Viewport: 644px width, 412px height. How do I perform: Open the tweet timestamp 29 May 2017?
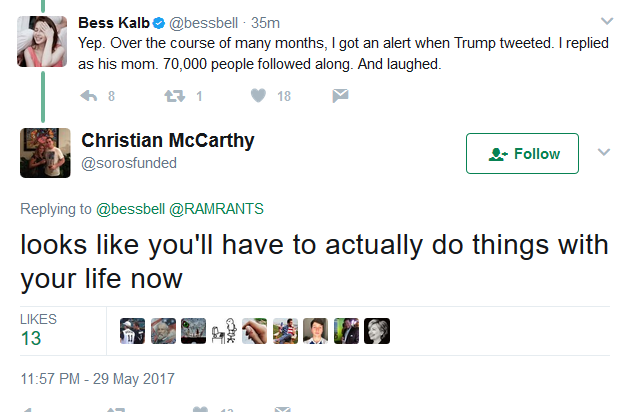pyautogui.click(x=98, y=379)
